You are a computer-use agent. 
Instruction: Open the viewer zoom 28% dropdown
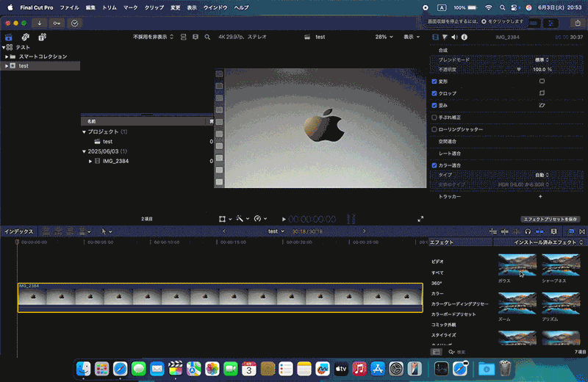coord(383,37)
